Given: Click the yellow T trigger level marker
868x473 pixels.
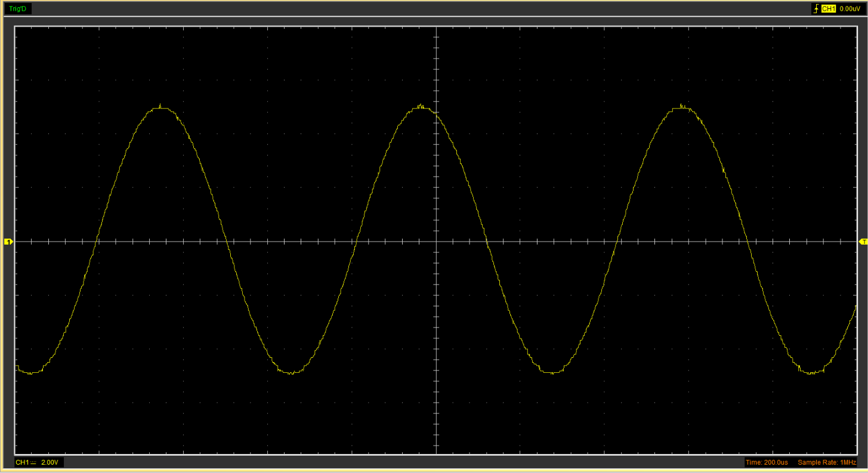Looking at the screenshot, I should click(x=863, y=242).
